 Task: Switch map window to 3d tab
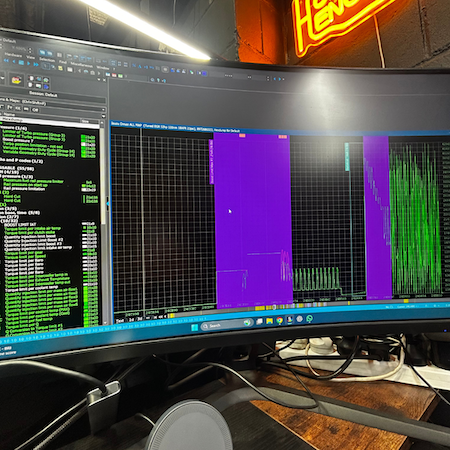[x=139, y=318]
